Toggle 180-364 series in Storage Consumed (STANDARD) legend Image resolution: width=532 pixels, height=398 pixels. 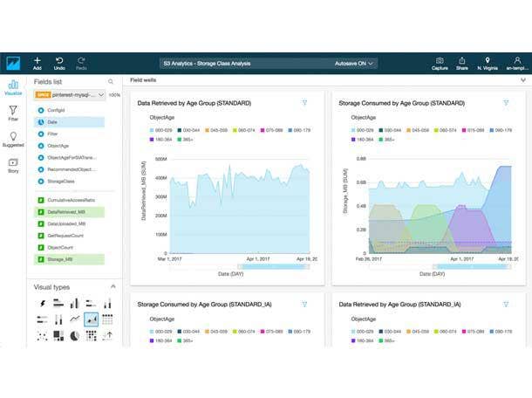click(365, 139)
